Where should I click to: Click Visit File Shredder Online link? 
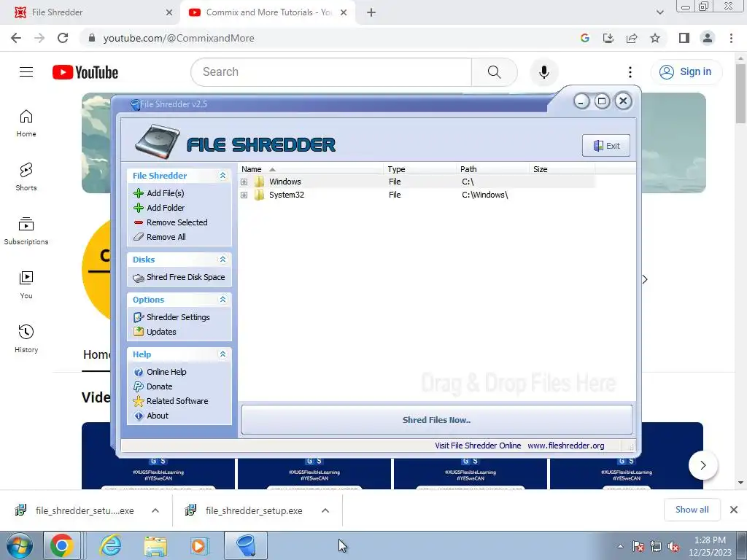pyautogui.click(x=478, y=446)
